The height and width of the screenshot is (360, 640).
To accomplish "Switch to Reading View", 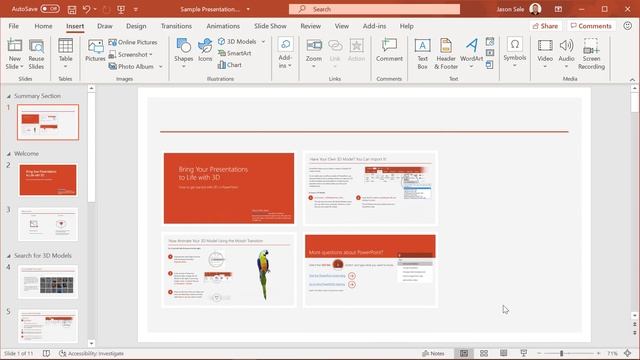I will [504, 353].
